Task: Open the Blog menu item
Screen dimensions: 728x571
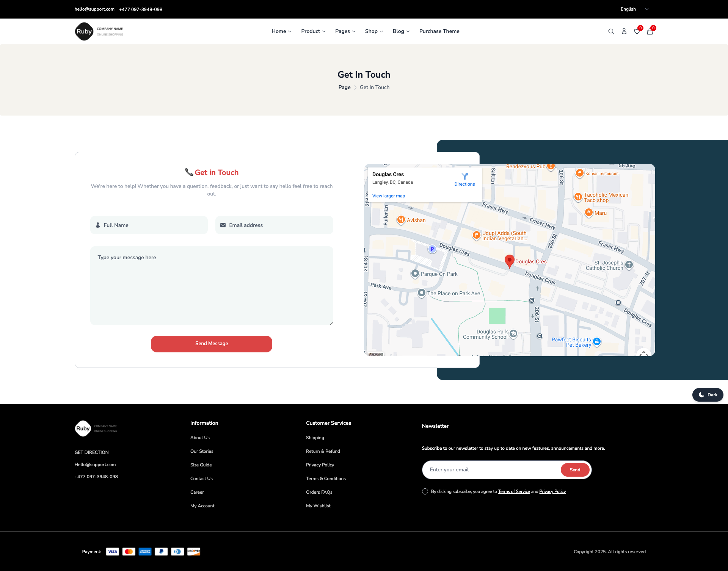Action: pyautogui.click(x=401, y=31)
